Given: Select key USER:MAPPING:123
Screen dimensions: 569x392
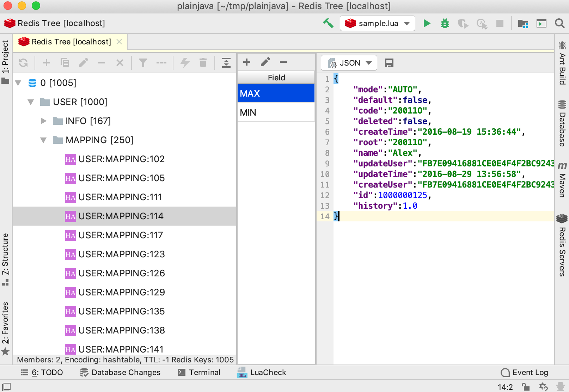Looking at the screenshot, I should click(x=122, y=254).
